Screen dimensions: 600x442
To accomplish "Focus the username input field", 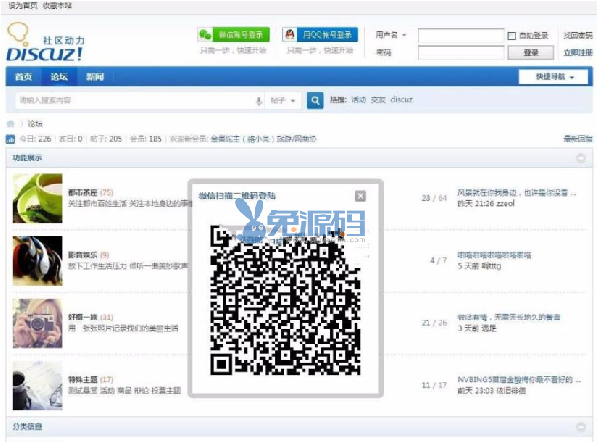I will click(461, 36).
